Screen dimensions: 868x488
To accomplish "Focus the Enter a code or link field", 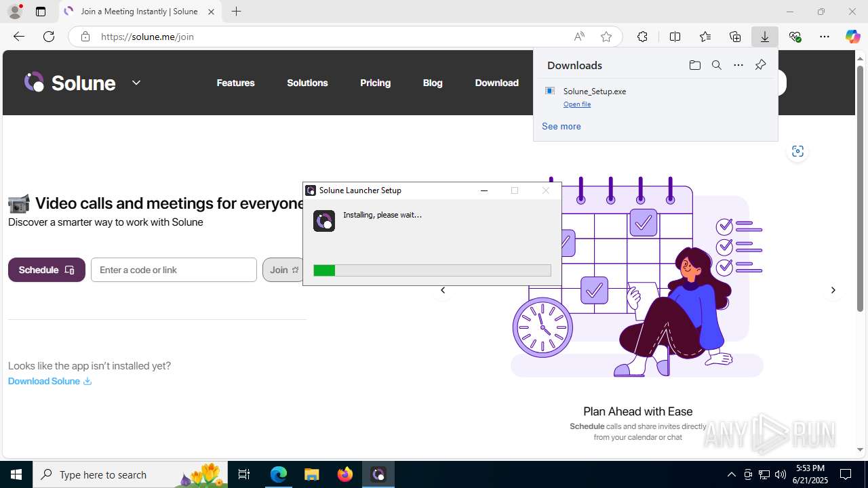I will pyautogui.click(x=174, y=270).
